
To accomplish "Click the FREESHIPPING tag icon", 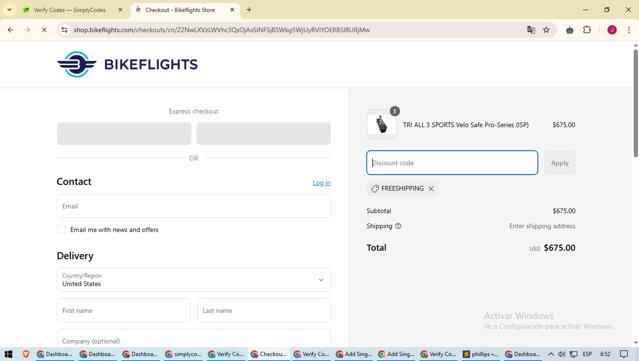I will point(375,189).
